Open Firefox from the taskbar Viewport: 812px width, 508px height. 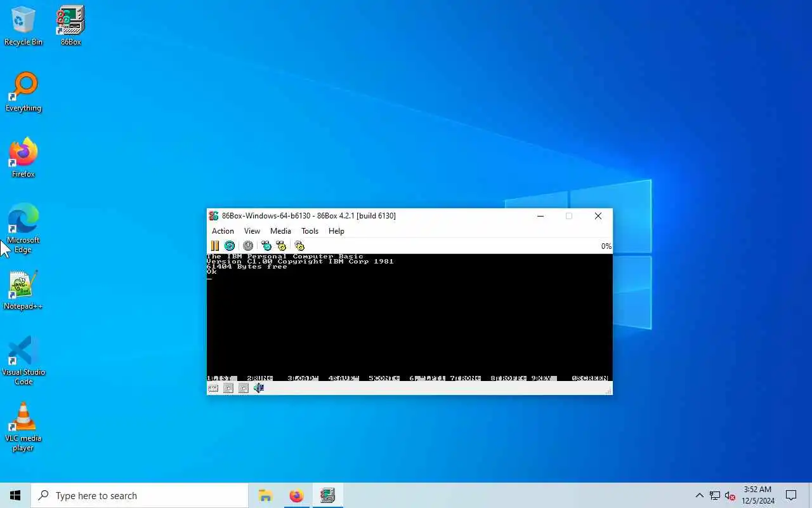tap(296, 495)
